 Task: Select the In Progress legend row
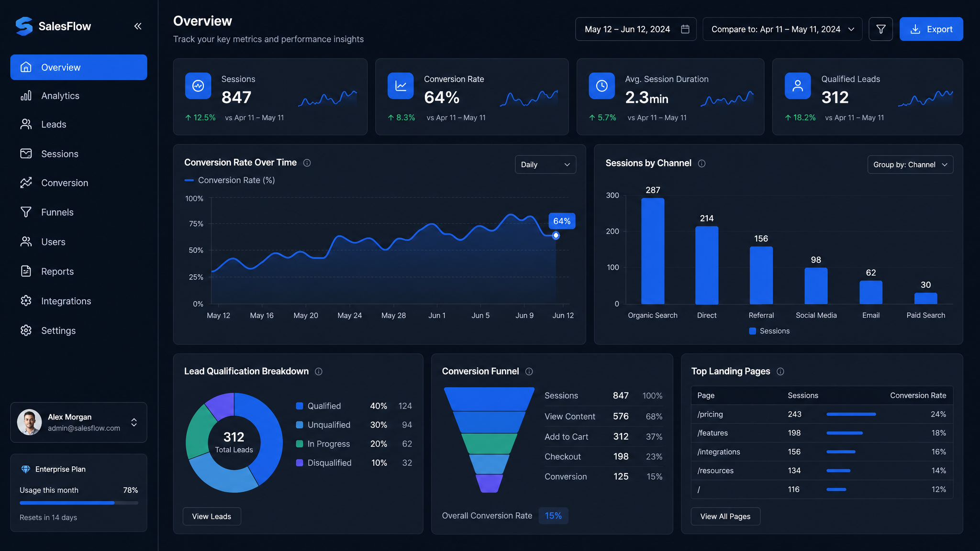point(354,444)
